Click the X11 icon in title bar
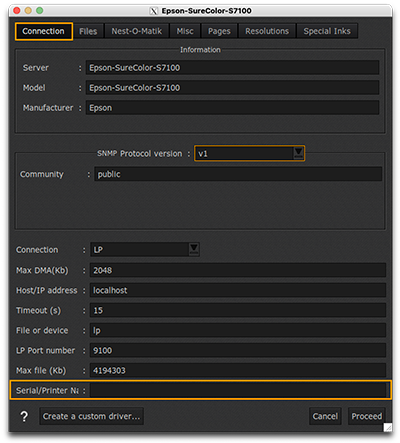Screen dimensions: 400x443 tap(154, 11)
